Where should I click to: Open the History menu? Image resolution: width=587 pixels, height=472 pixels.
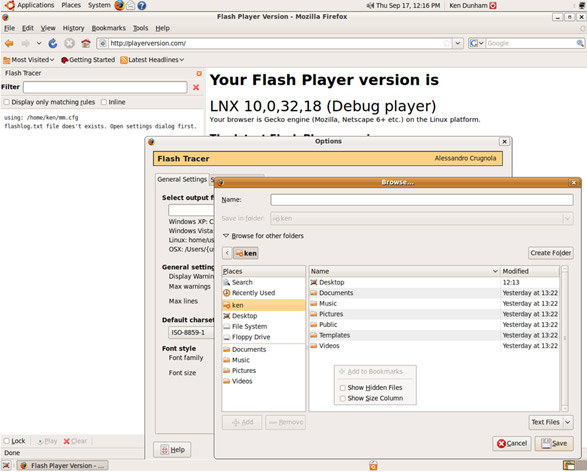point(73,28)
